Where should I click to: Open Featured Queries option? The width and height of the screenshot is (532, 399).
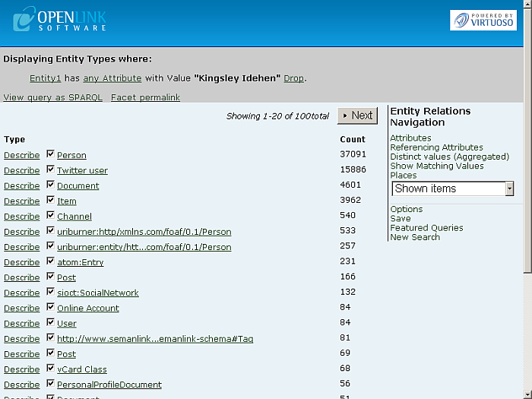tap(426, 228)
